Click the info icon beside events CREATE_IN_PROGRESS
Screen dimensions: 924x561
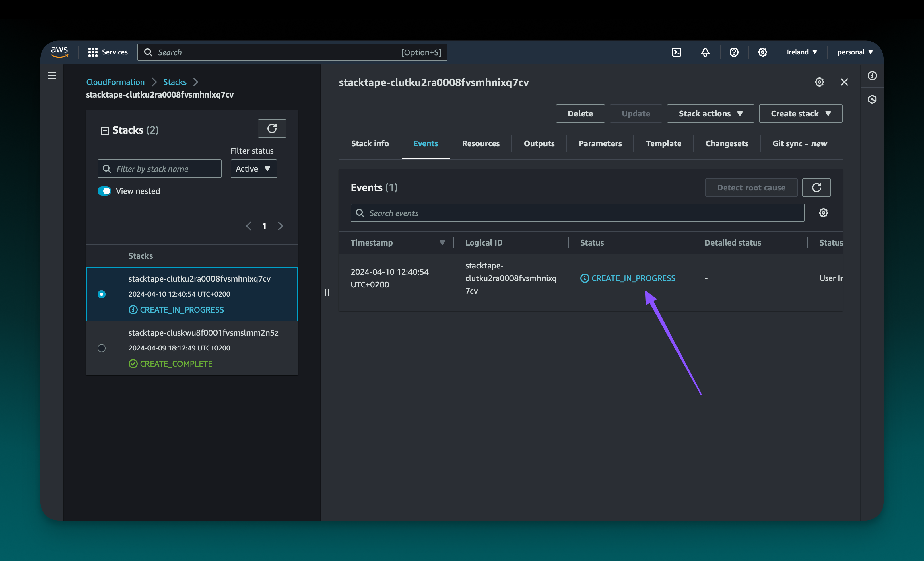584,278
